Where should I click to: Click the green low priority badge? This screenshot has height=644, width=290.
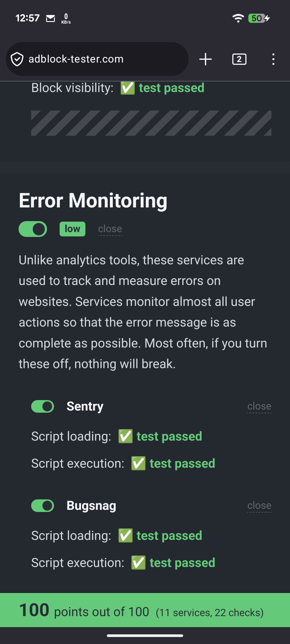click(x=73, y=229)
